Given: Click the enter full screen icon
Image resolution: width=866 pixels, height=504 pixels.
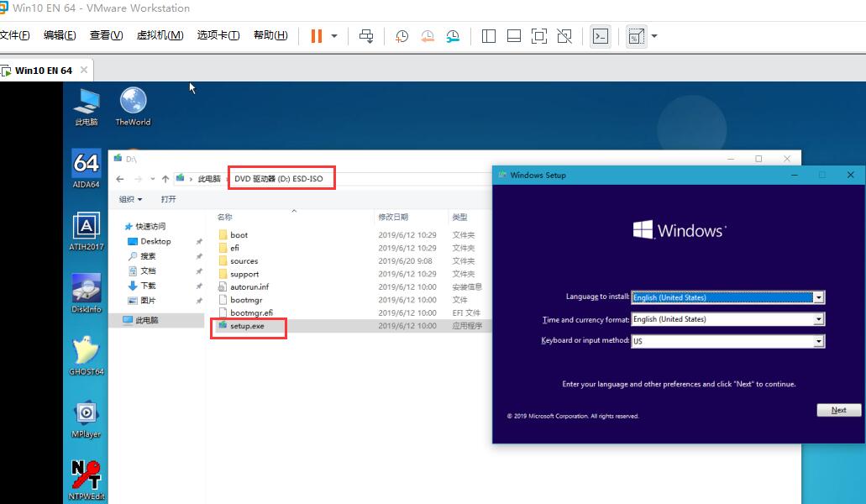Looking at the screenshot, I should 539,36.
